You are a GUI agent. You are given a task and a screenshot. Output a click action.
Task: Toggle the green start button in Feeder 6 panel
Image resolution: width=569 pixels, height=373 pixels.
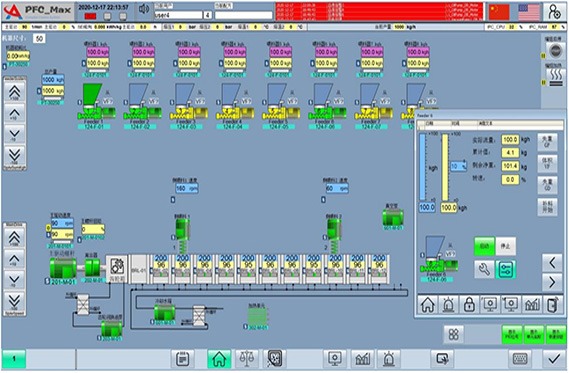point(484,246)
